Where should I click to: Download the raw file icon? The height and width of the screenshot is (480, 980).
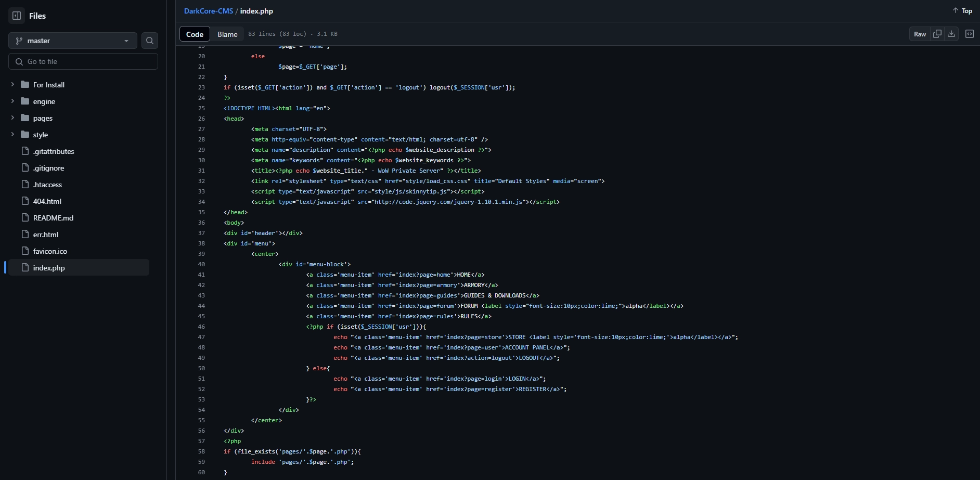pyautogui.click(x=951, y=34)
